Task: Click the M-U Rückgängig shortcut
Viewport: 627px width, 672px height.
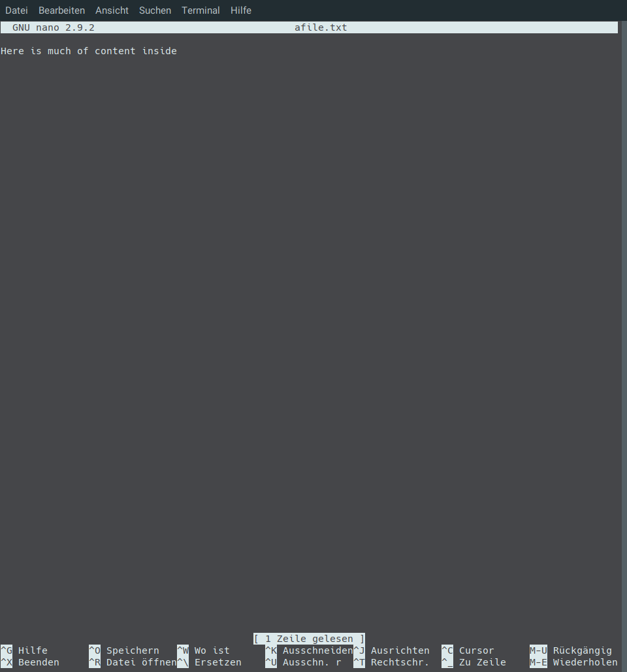Action: coord(571,650)
